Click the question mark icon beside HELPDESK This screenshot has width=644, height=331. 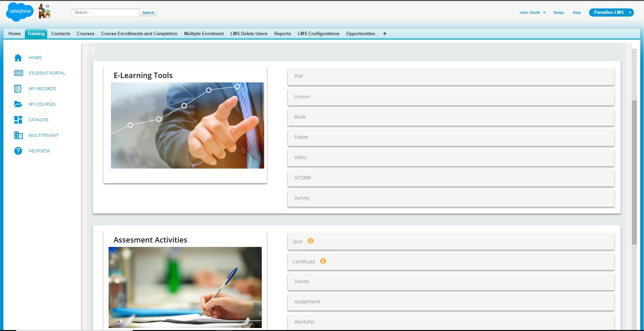coord(18,151)
